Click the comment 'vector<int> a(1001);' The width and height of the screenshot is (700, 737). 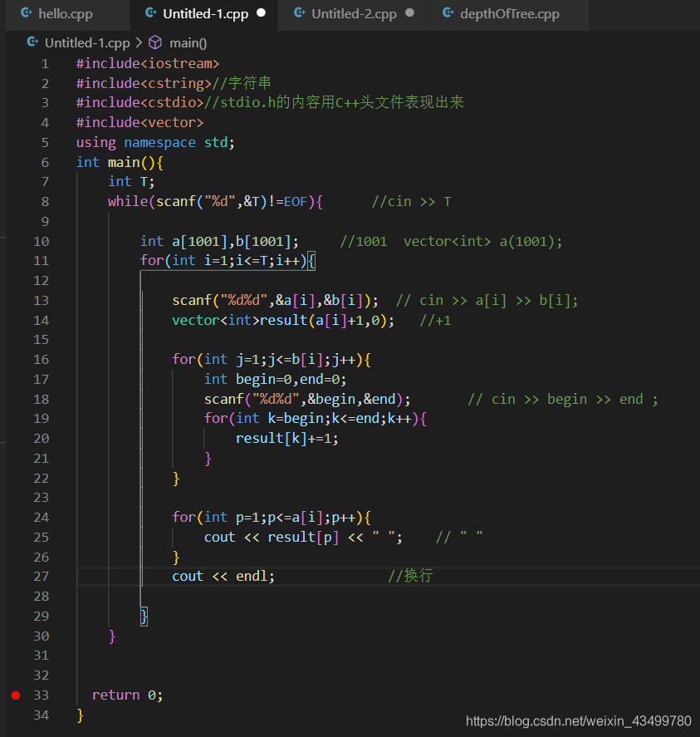click(482, 242)
